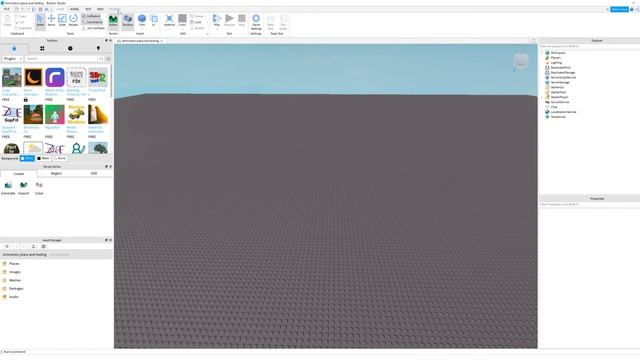Select the GapFill plugin thumbnail
640x360 pixels.
point(11,114)
